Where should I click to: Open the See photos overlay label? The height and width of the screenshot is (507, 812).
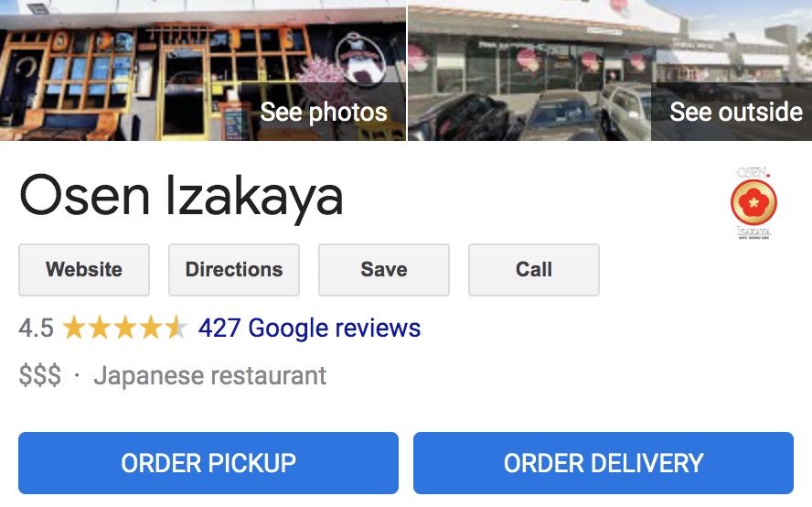click(323, 112)
